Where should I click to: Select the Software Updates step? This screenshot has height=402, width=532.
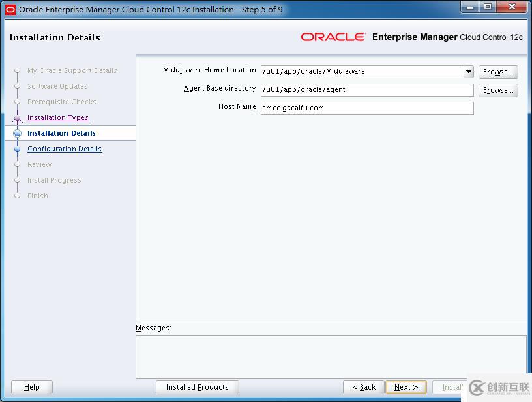click(x=57, y=86)
